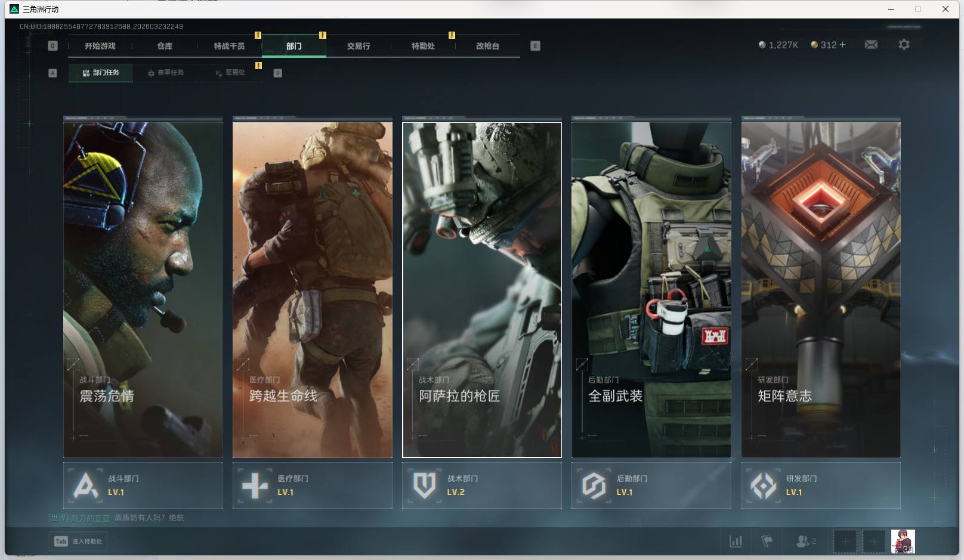The height and width of the screenshot is (560, 964).
Task: Go to the 改枪台 tab
Action: tap(487, 46)
